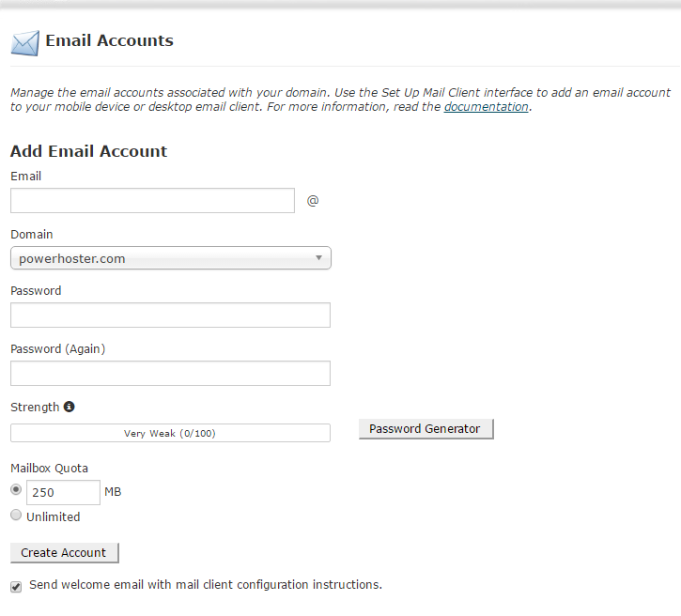681x616 pixels.
Task: Select the 250 MB quota radio button
Action: tap(16, 489)
